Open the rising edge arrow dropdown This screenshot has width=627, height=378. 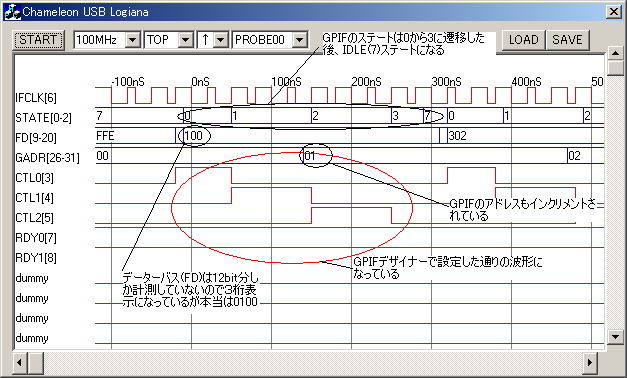tap(220, 40)
